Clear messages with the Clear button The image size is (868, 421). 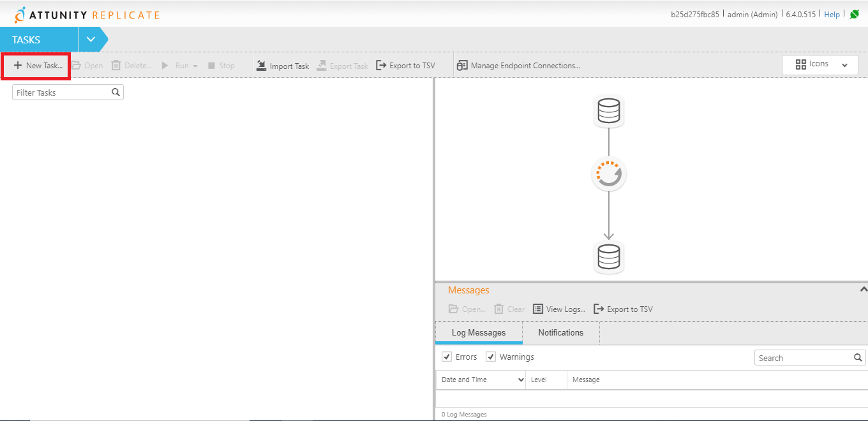[x=509, y=309]
